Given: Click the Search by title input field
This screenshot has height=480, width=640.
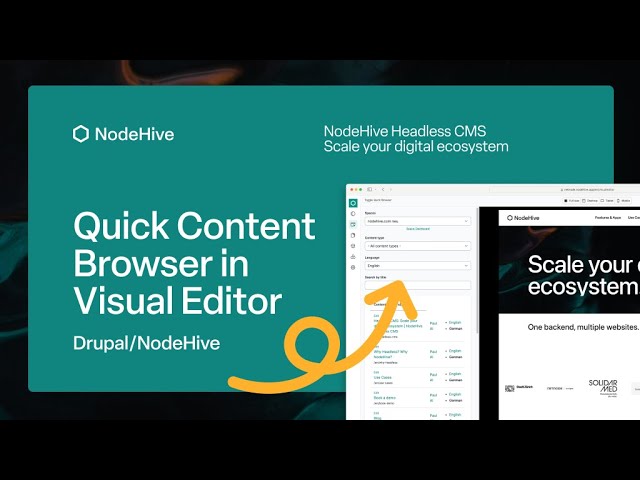Looking at the screenshot, I should (418, 285).
